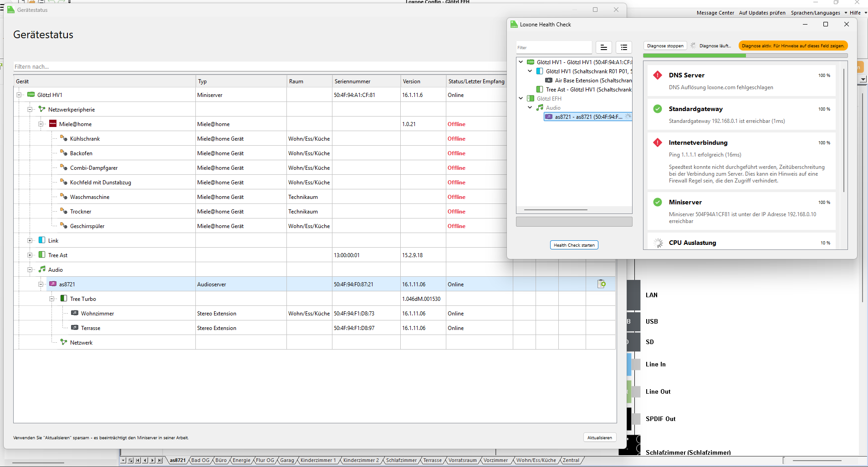This screenshot has height=467, width=868.
Task: Click the Netzwerkperipherie network icon
Action: (x=42, y=109)
